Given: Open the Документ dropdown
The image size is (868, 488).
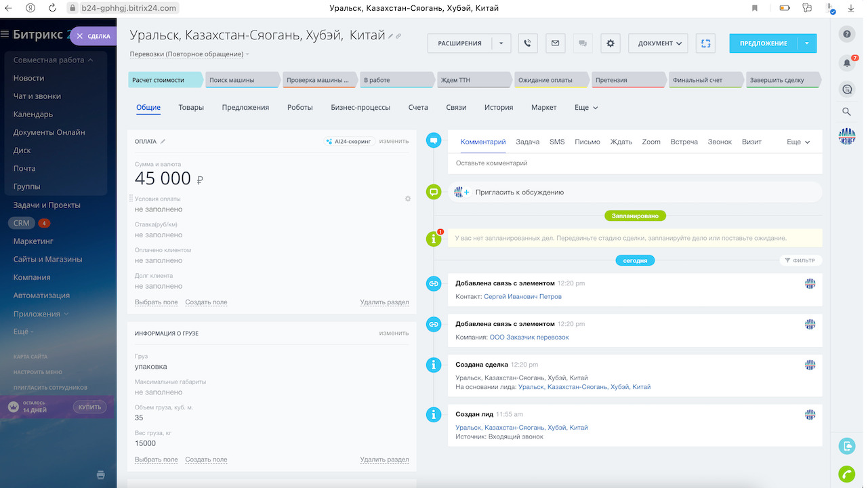Looking at the screenshot, I should coord(658,43).
